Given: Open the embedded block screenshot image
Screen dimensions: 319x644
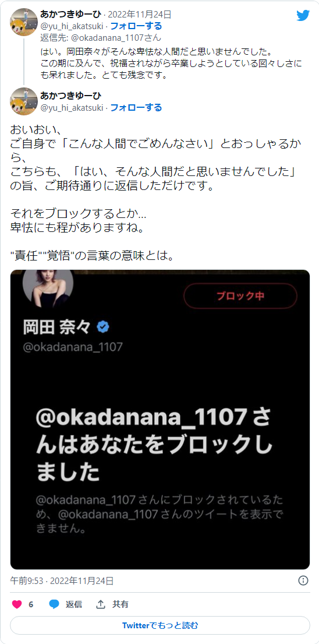Looking at the screenshot, I should tap(160, 420).
